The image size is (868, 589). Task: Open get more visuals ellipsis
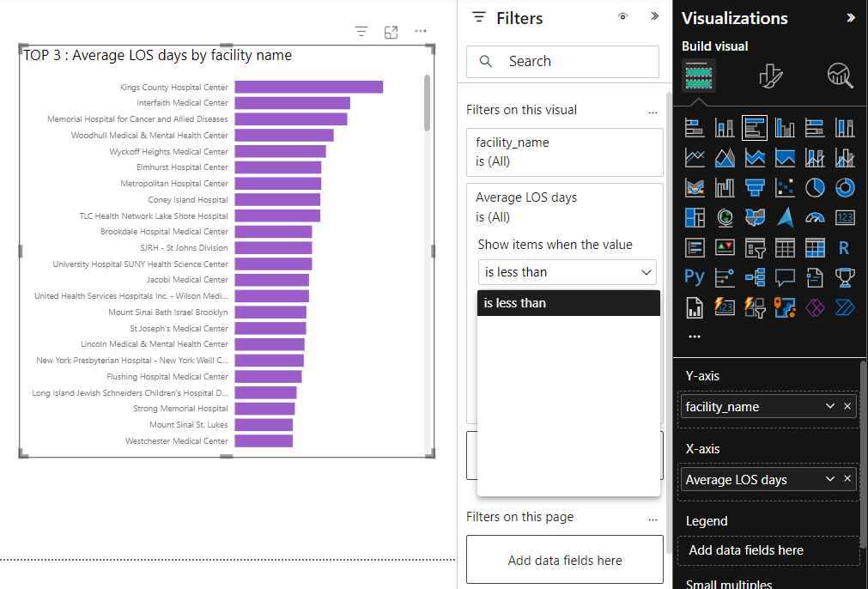(695, 336)
